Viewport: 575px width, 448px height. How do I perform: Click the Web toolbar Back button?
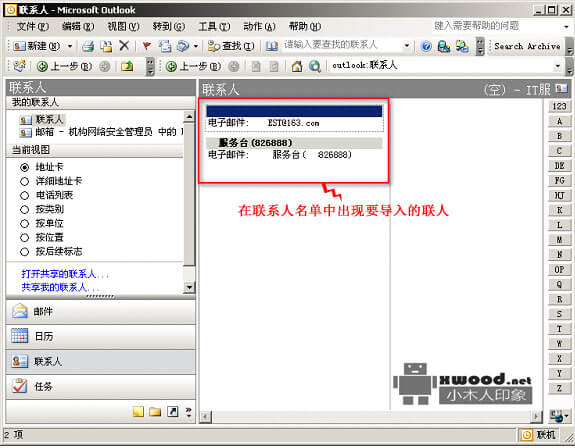pos(193,66)
